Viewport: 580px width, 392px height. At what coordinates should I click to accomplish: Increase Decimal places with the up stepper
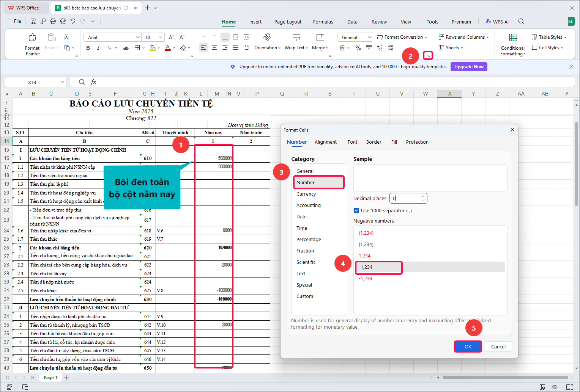coord(423,196)
